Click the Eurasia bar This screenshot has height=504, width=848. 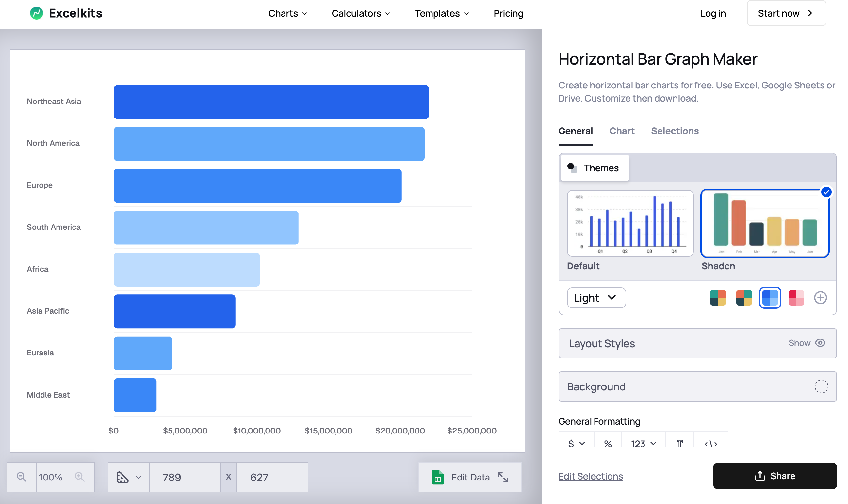(143, 353)
